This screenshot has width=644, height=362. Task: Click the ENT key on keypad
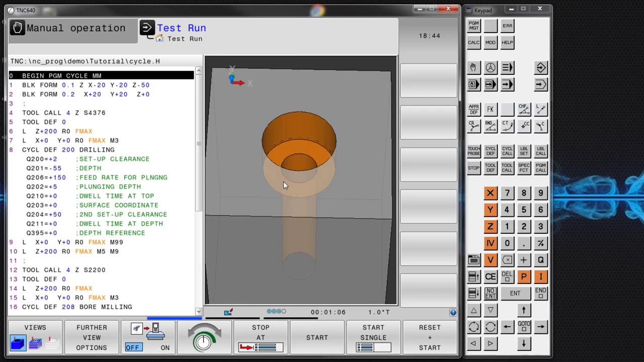[x=515, y=294]
